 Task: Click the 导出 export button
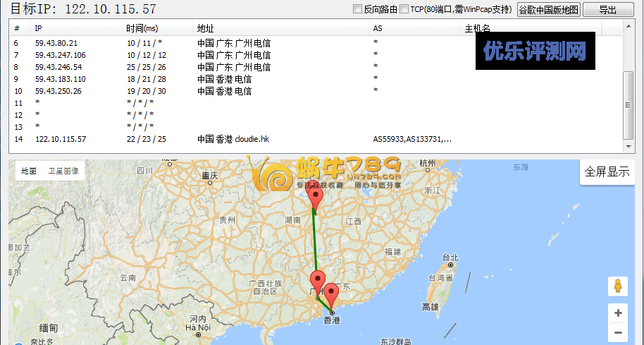coord(608,9)
